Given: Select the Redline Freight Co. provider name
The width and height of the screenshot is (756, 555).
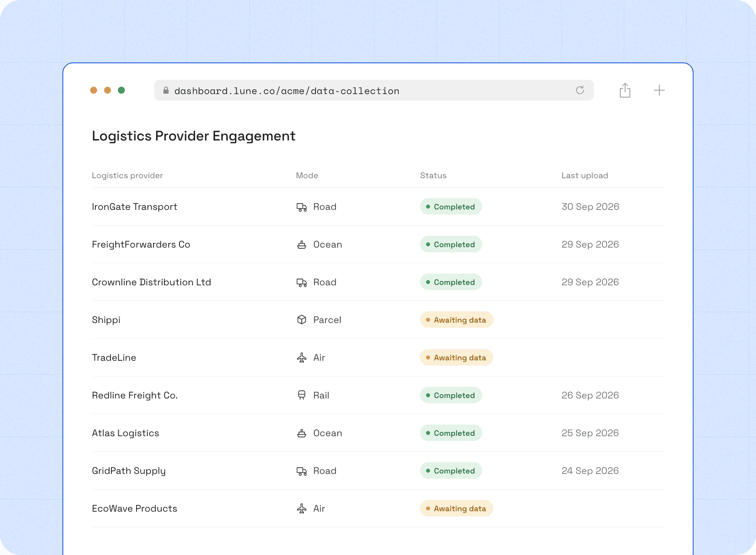Looking at the screenshot, I should coord(135,395).
